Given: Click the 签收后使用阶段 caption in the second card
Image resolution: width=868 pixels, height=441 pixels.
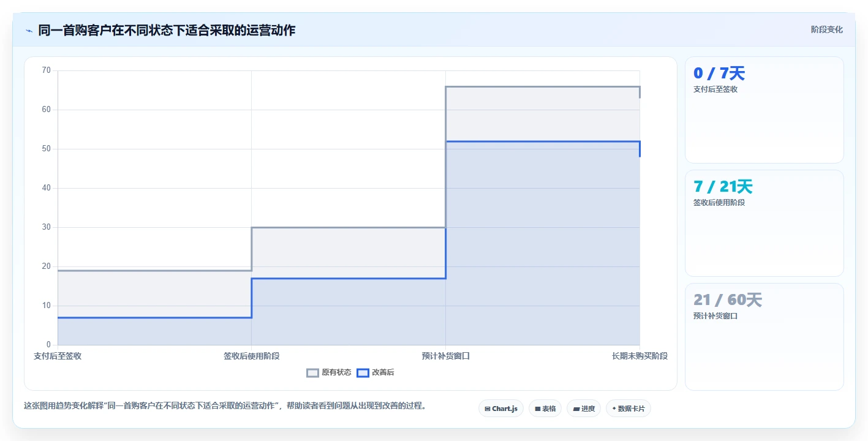Looking at the screenshot, I should (x=719, y=203).
